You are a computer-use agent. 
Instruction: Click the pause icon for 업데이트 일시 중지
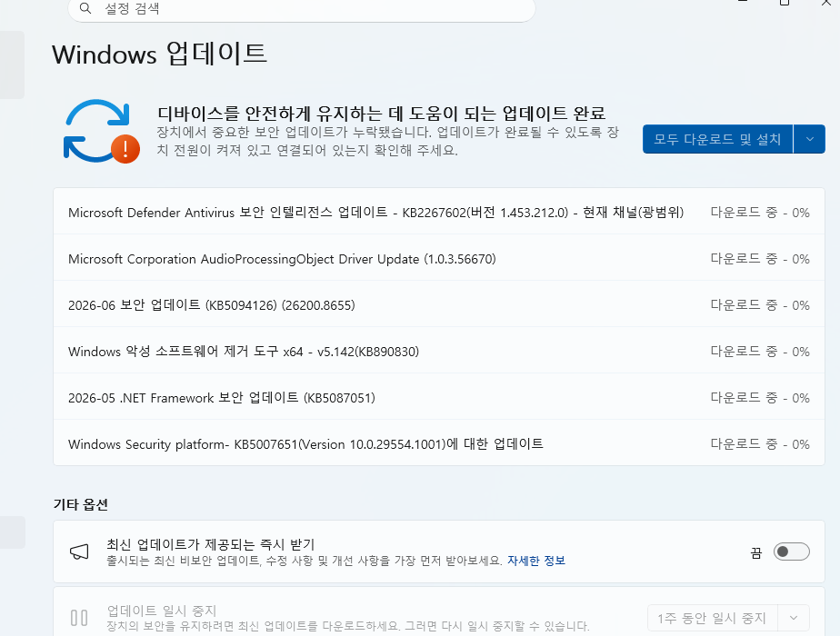click(x=79, y=618)
